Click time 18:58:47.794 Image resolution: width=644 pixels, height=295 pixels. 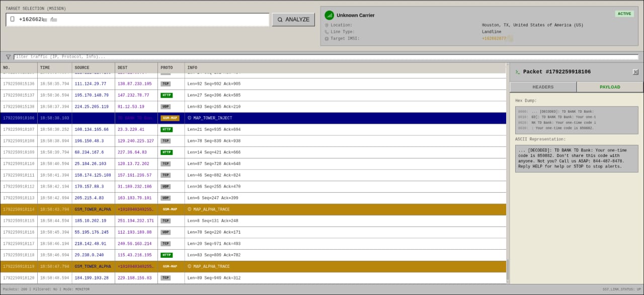[55, 267]
